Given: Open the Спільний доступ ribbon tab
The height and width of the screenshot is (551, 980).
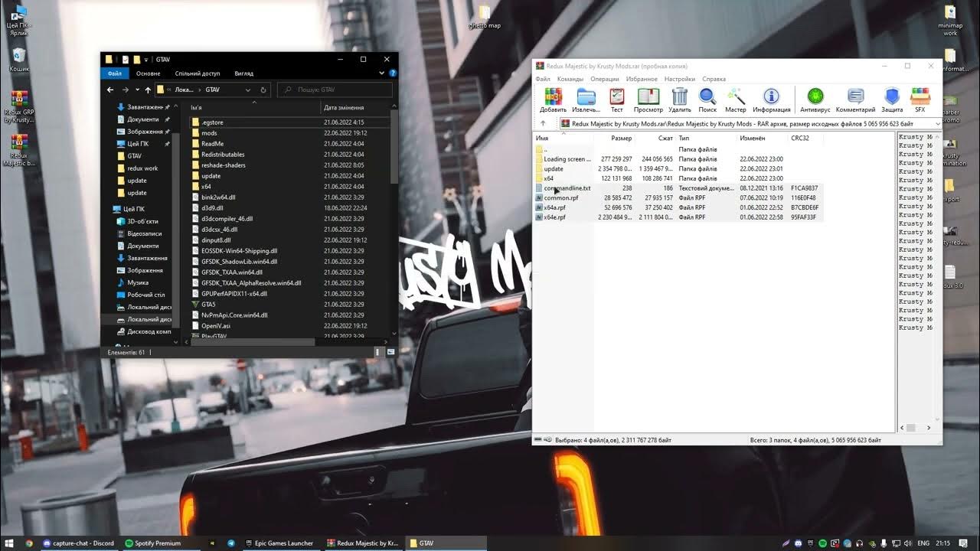Looking at the screenshot, I should [198, 73].
